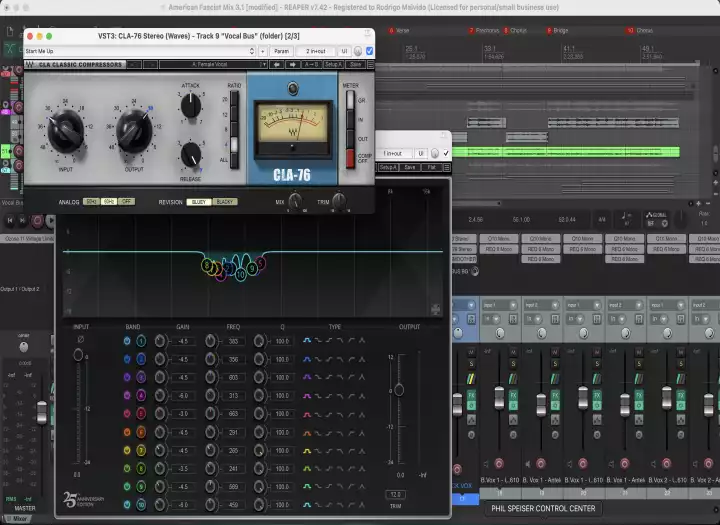720x525 pixels.
Task: Click the band 1 gain value field
Action: pos(184,342)
